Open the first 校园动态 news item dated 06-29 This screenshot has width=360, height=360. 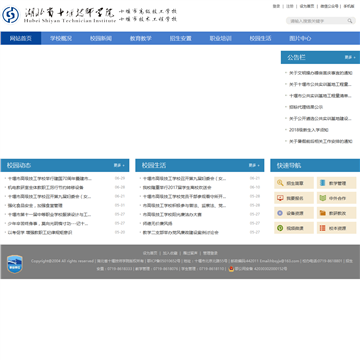click(x=50, y=179)
